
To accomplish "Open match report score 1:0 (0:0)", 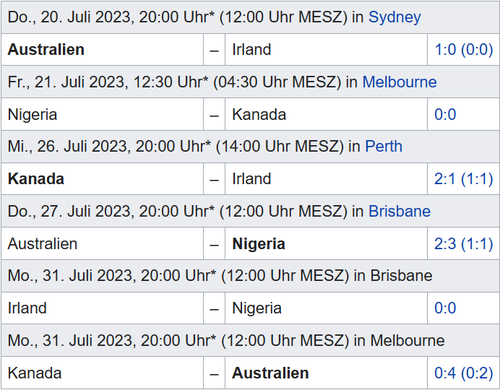I will pos(464,50).
